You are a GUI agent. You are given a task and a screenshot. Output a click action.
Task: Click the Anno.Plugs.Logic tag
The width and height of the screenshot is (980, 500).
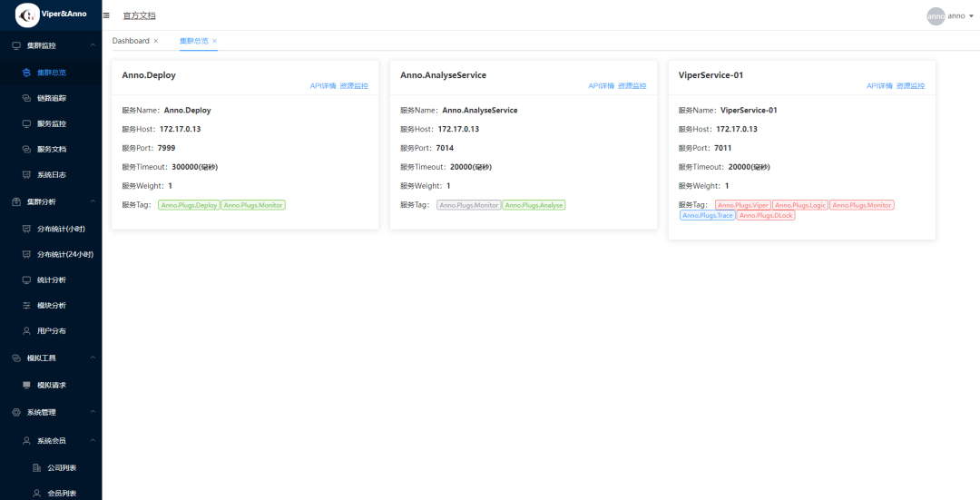(x=800, y=205)
